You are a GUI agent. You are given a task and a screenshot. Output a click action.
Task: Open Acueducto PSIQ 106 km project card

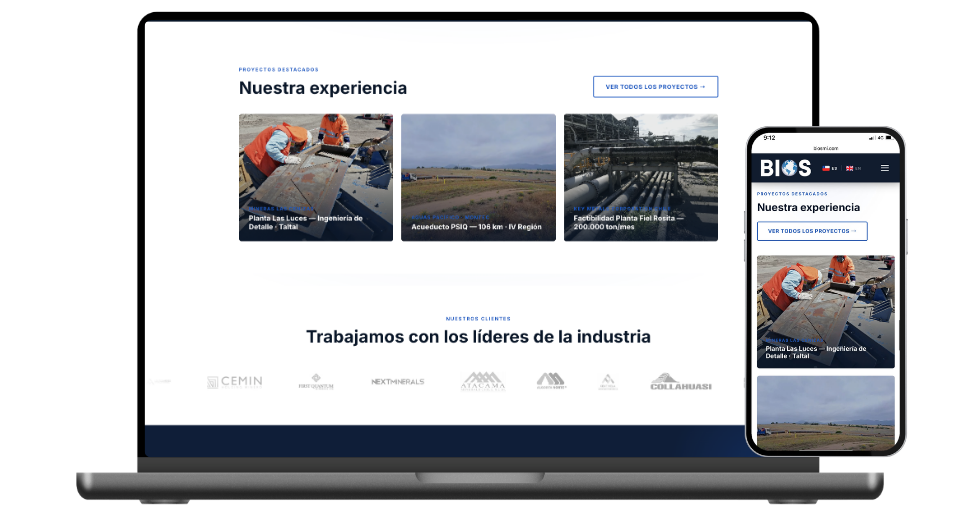[x=478, y=177]
